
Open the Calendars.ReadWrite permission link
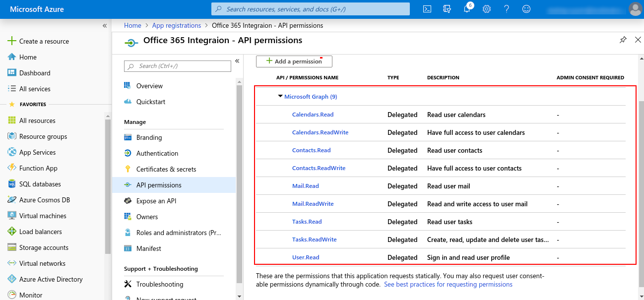click(x=320, y=132)
